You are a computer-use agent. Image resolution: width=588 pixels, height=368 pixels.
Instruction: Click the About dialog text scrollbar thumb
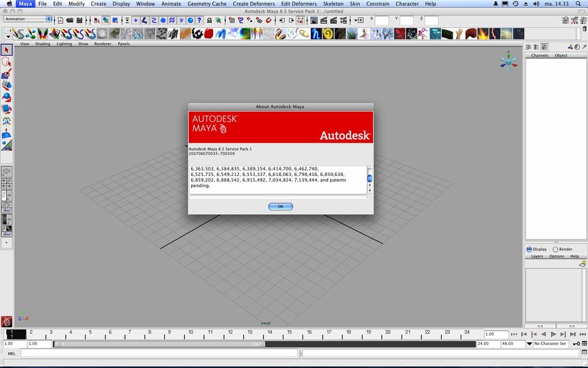[369, 178]
